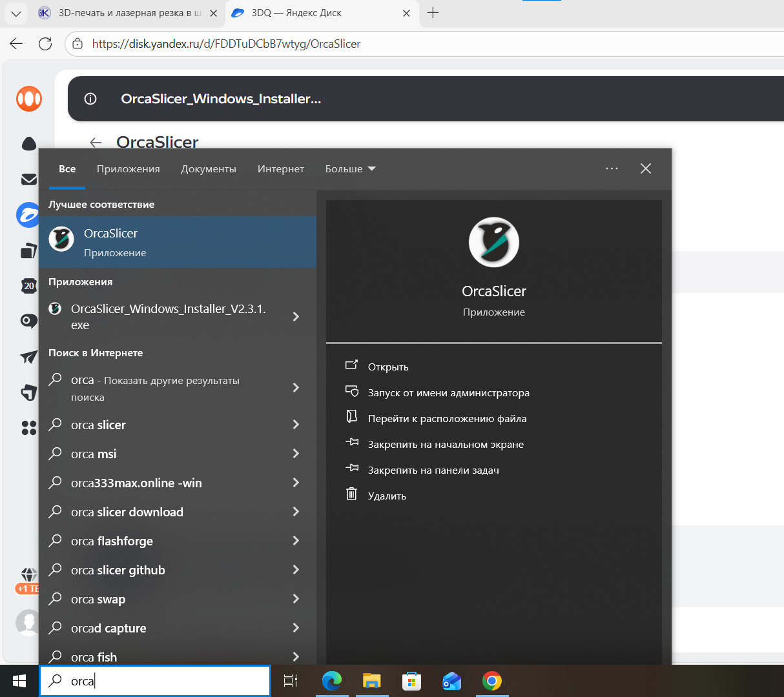This screenshot has height=697, width=784.
Task: Open the Больше dropdown in search filters
Action: [350, 169]
